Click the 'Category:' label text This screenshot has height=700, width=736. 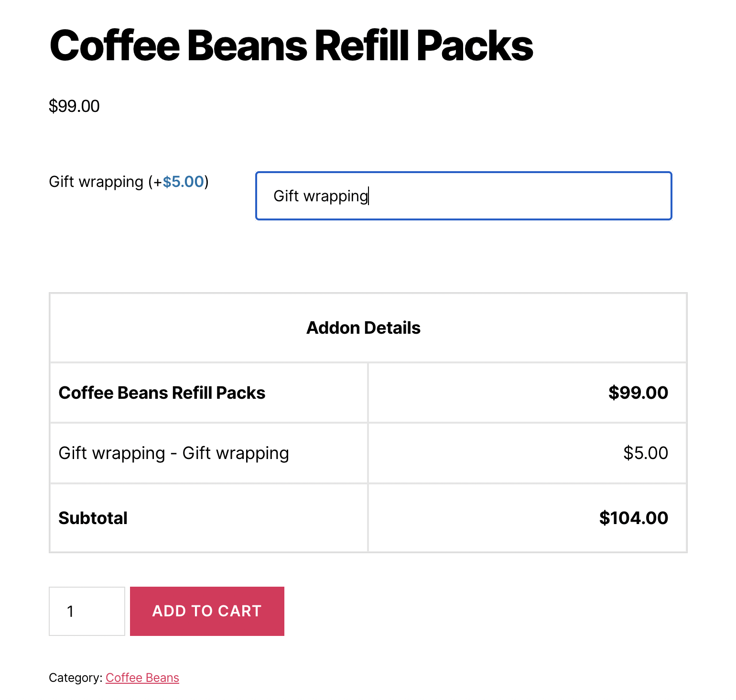click(x=76, y=678)
